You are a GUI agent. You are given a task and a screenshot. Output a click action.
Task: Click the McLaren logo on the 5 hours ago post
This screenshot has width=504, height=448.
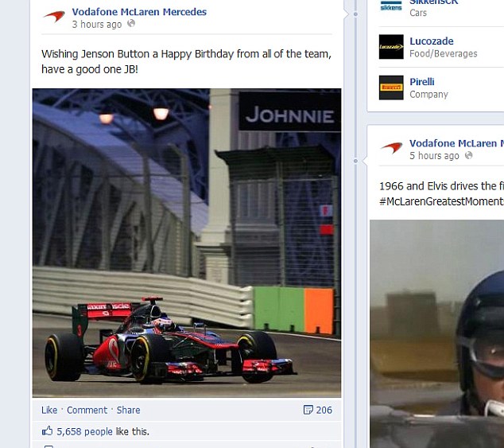(391, 148)
